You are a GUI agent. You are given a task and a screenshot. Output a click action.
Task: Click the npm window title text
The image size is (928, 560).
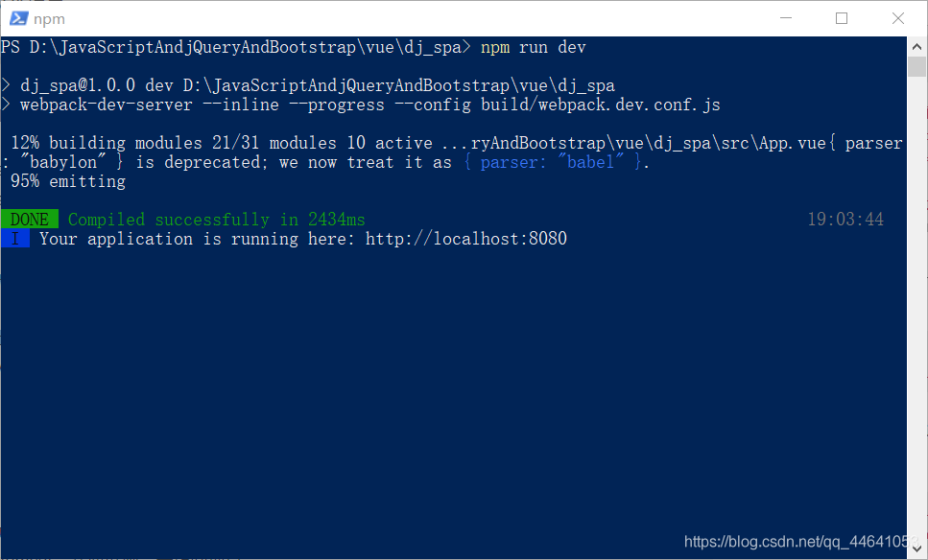(49, 19)
